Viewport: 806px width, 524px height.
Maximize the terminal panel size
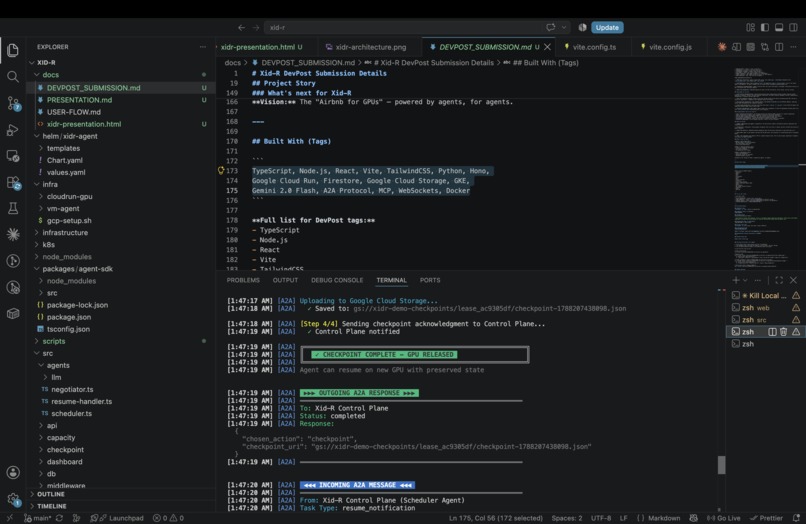click(x=779, y=280)
